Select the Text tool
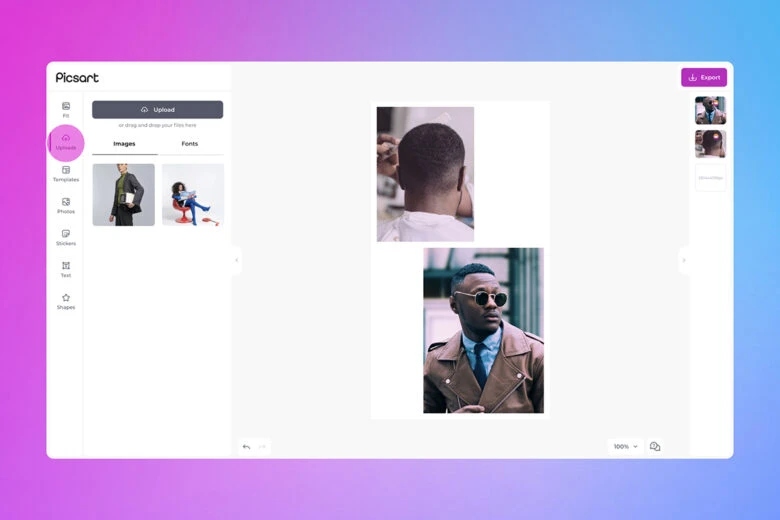The width and height of the screenshot is (780, 520). click(x=66, y=269)
